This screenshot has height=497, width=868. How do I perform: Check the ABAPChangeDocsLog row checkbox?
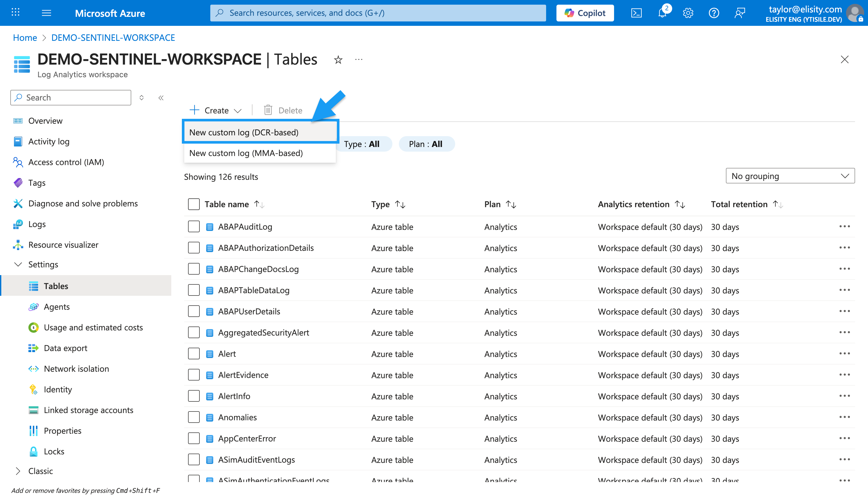point(193,269)
